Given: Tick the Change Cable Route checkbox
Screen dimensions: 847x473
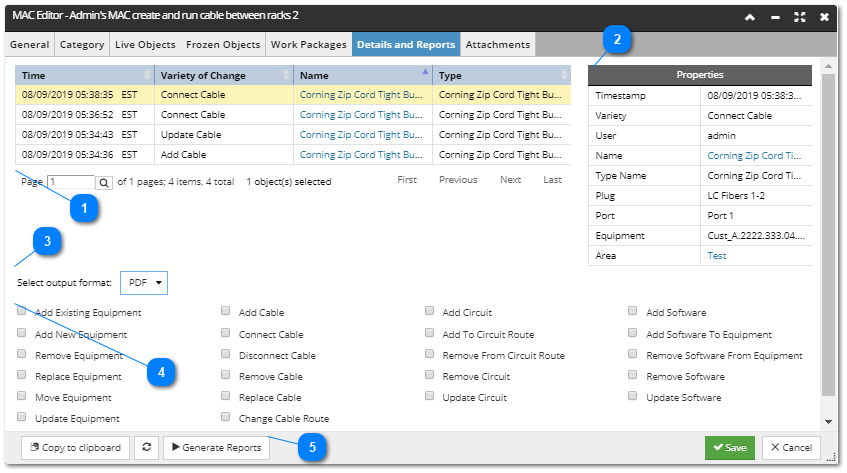Looking at the screenshot, I should [x=226, y=417].
